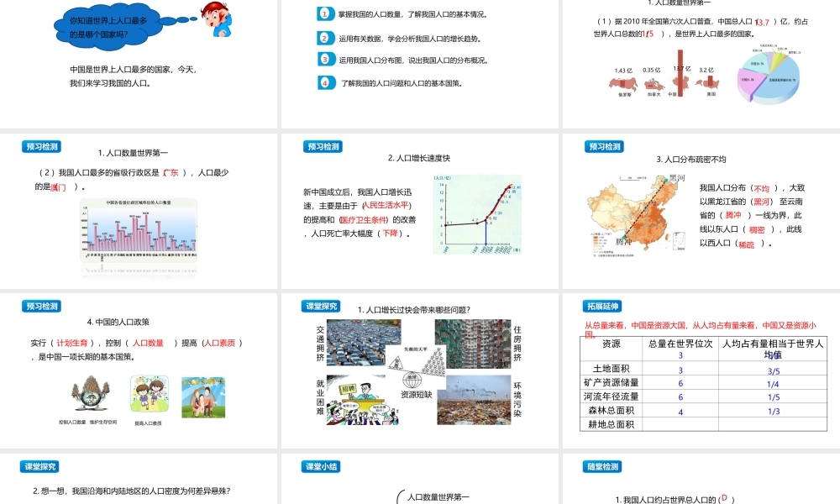Click the red answer 人口素质

[x=219, y=343]
